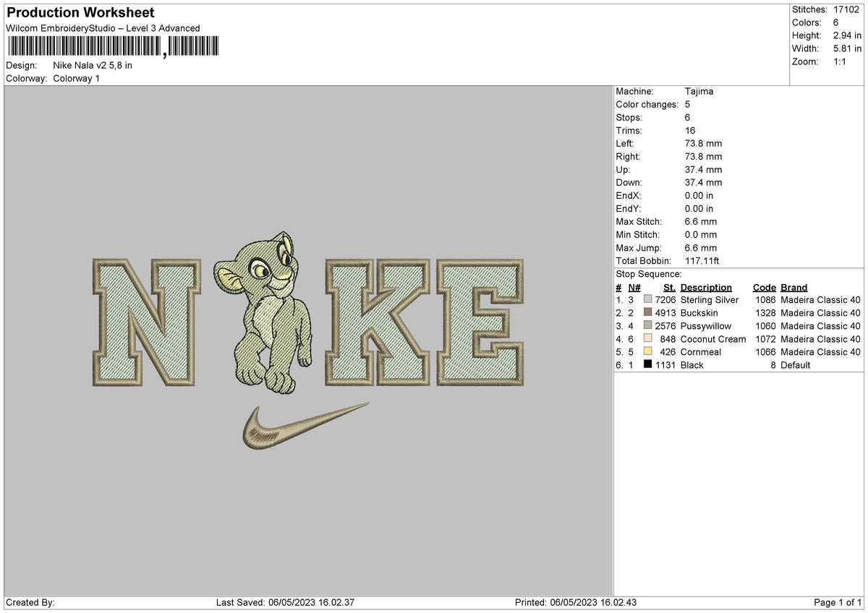The height and width of the screenshot is (613, 868).
Task: Click the Nike swoosh embroidery
Action: click(x=305, y=426)
